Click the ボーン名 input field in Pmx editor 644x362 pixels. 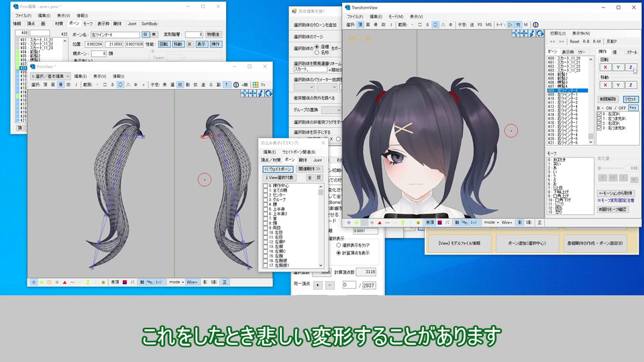pyautogui.click(x=115, y=34)
